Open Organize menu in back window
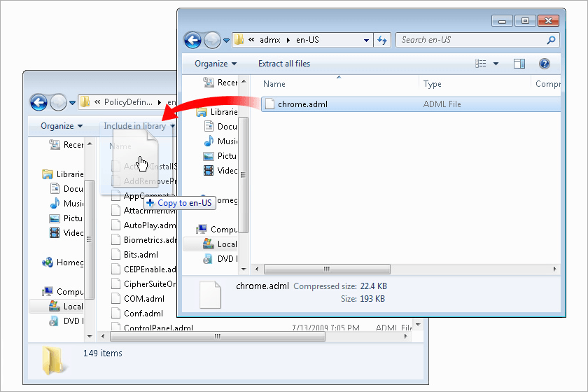The width and height of the screenshot is (588, 392). (62, 126)
